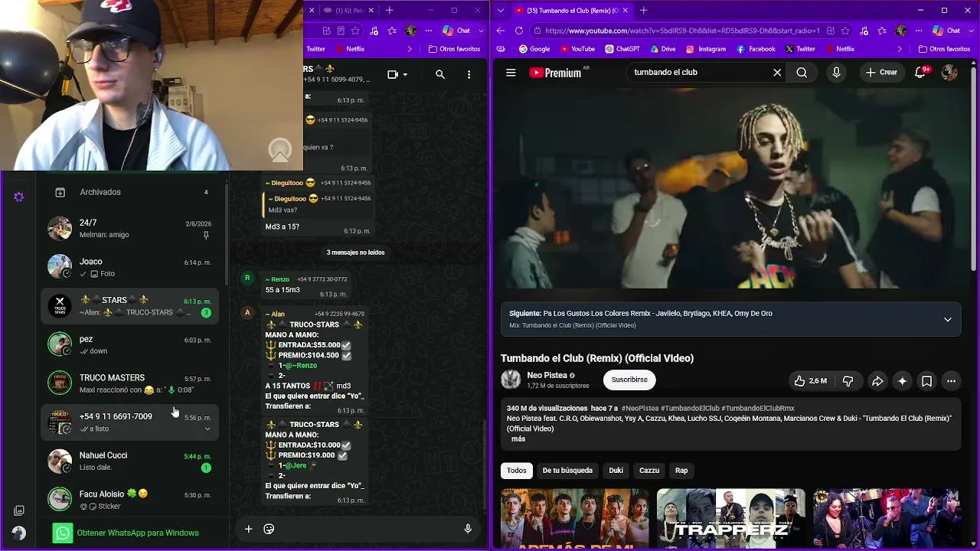Open the Facu Aloisio chat

pos(130,500)
